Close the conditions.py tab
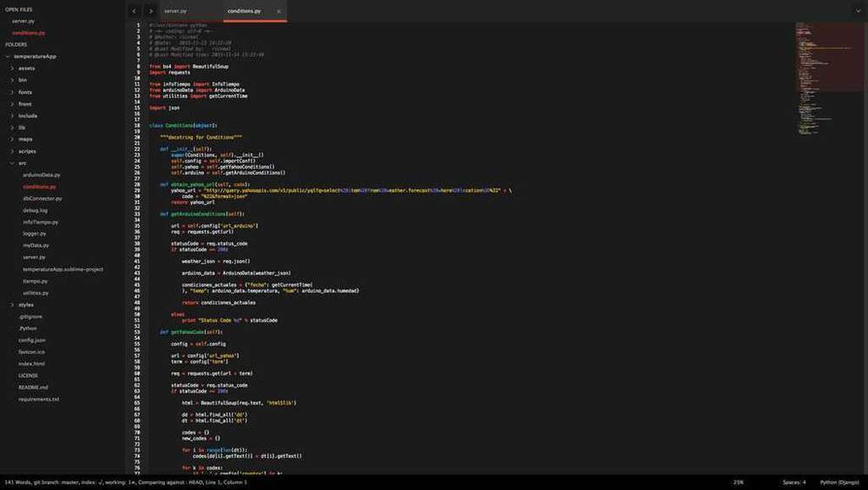The height and width of the screenshot is (490, 868). [x=279, y=11]
